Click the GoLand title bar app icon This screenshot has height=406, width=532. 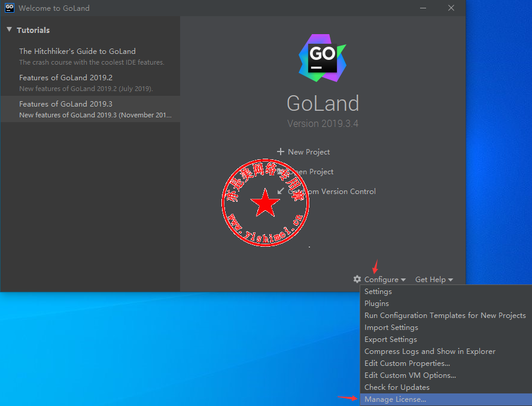tap(10, 8)
